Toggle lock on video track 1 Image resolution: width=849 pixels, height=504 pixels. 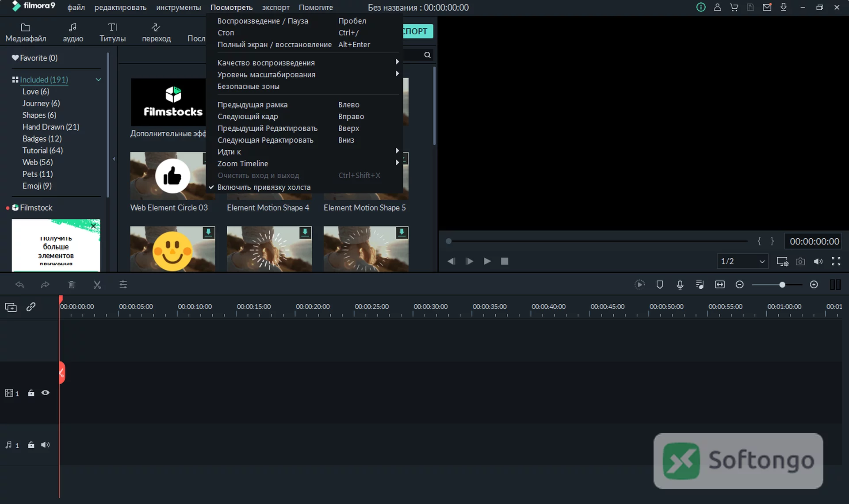tap(31, 393)
